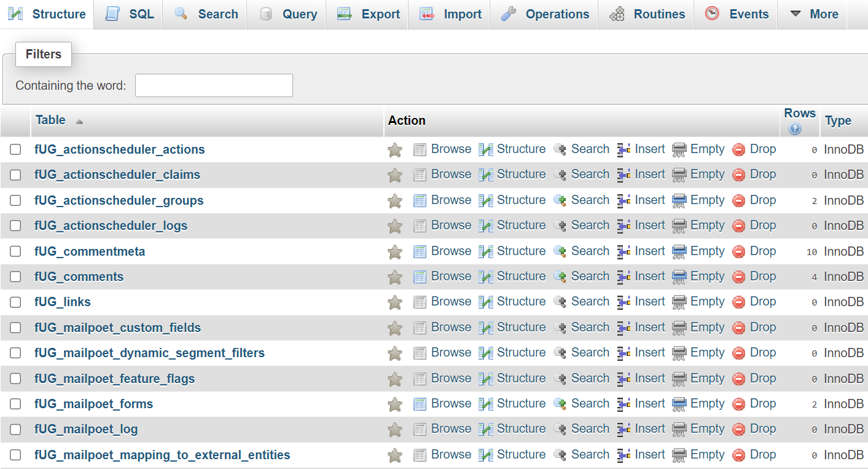Click the Export icon in the top toolbar
This screenshot has width=868, height=469.
(345, 14)
